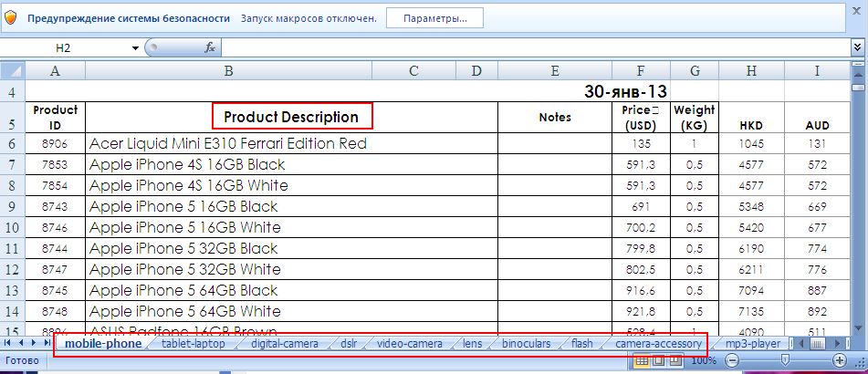Click the fx insert function icon
The height and width of the screenshot is (374, 868).
(x=210, y=48)
